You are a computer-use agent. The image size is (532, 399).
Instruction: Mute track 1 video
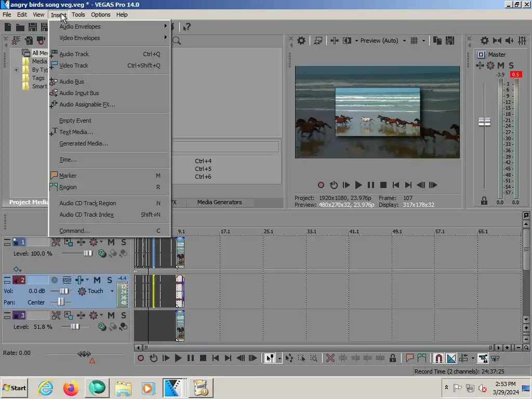(111, 242)
